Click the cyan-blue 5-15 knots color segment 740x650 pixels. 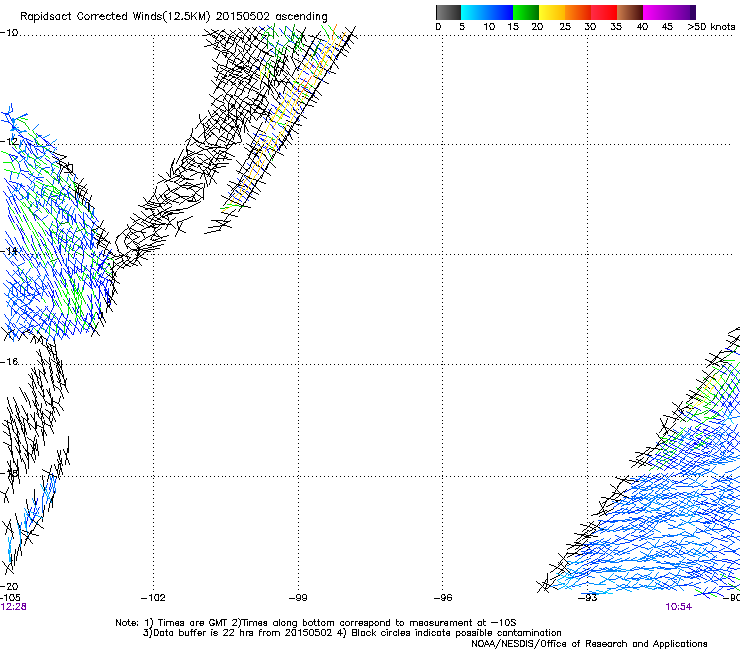pos(487,12)
